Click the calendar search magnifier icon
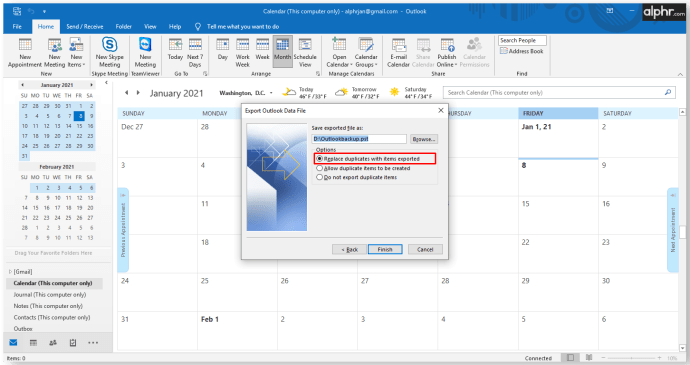This screenshot has height=365, width=690. click(x=668, y=92)
